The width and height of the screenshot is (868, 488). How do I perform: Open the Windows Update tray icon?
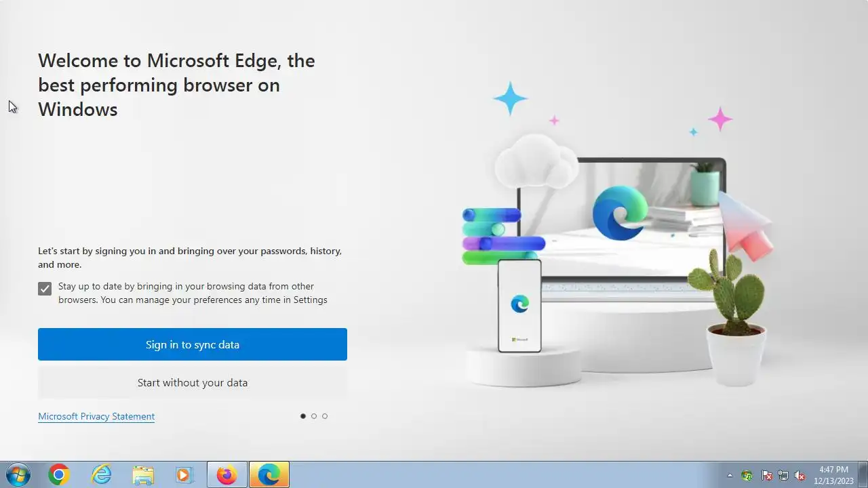tap(747, 475)
